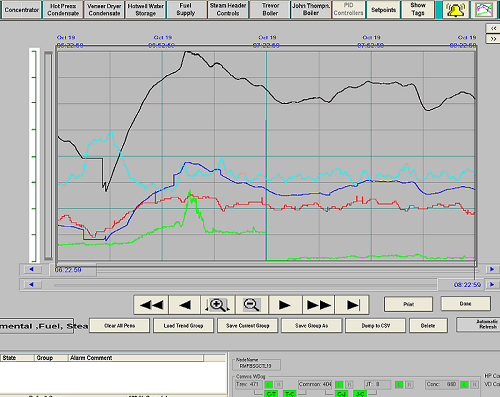500x397 pixels.
Task: Toggle the Automatic Refresh button
Action: pos(479,324)
